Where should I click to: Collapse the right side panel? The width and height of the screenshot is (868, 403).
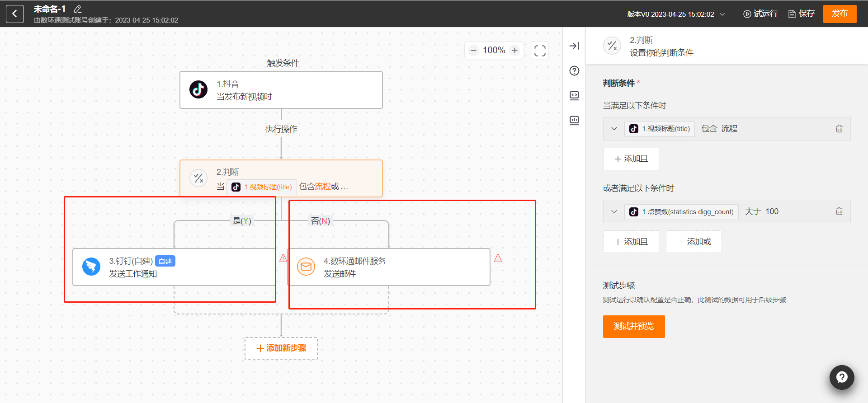pos(574,46)
